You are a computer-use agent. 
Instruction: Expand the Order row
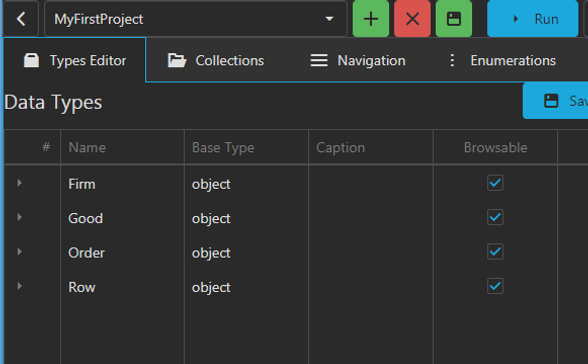[x=20, y=252]
